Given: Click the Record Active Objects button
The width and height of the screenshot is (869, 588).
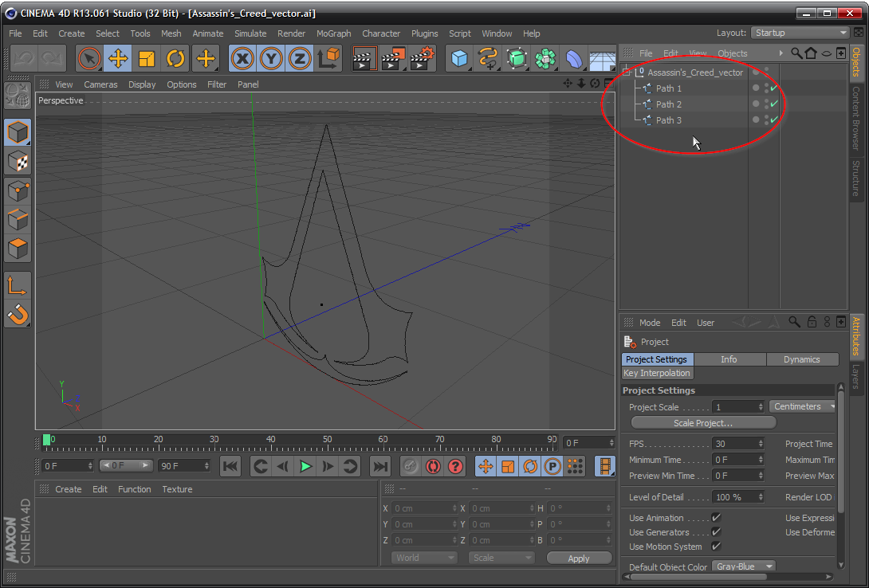Looking at the screenshot, I should 410,467.
